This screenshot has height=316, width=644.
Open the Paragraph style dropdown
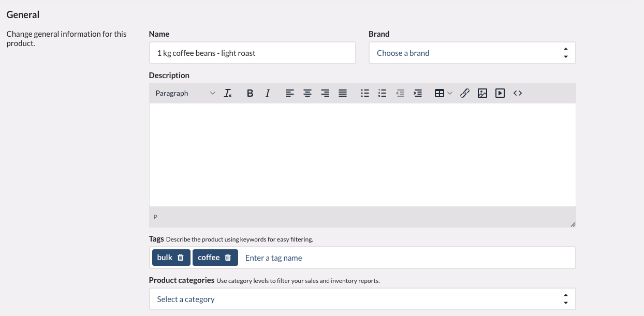coord(185,93)
